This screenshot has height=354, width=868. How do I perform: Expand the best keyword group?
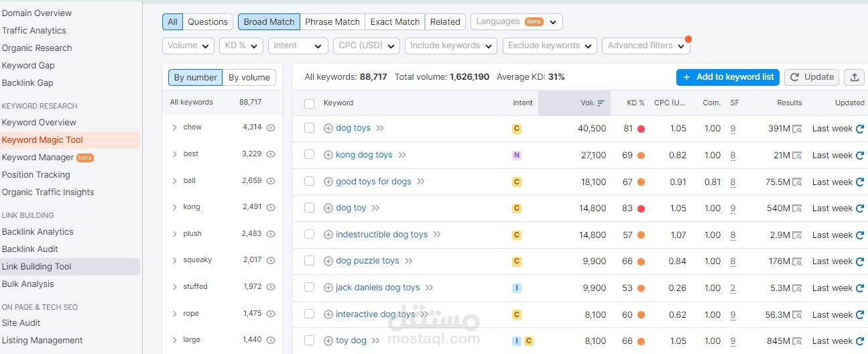(x=174, y=154)
